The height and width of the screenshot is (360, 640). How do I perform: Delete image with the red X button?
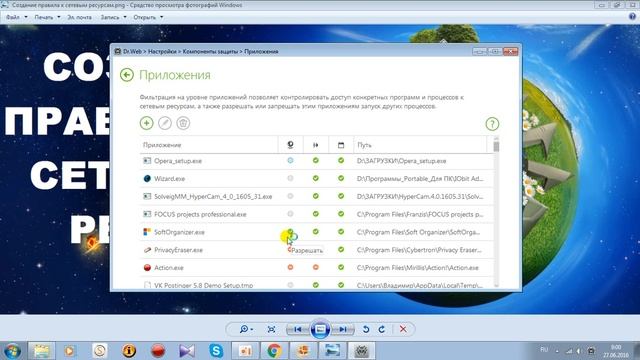point(403,329)
